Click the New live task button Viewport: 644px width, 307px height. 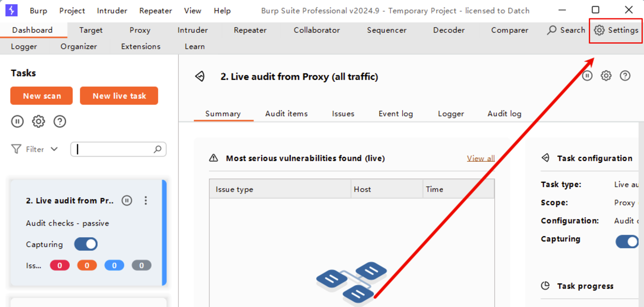click(x=119, y=96)
